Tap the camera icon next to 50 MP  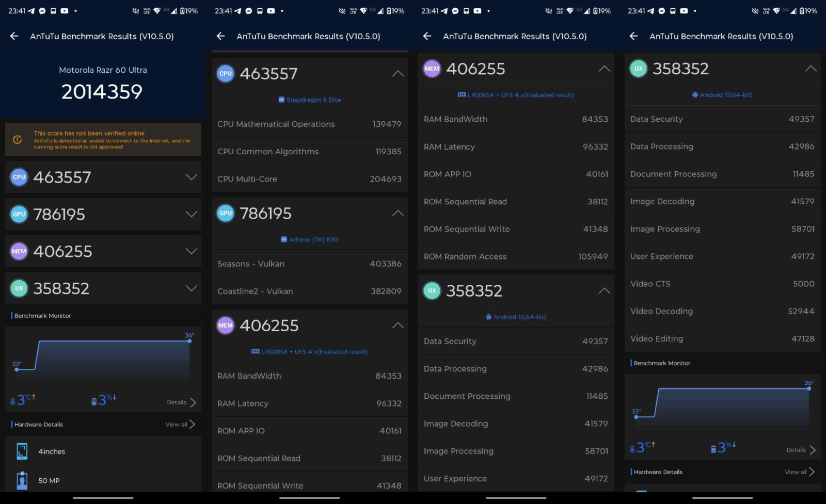22,480
